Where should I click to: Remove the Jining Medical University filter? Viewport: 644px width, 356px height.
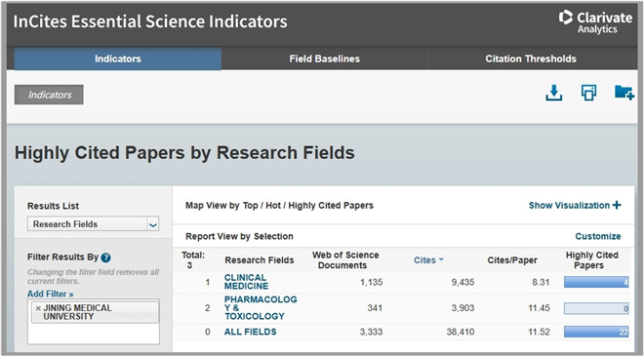click(38, 308)
